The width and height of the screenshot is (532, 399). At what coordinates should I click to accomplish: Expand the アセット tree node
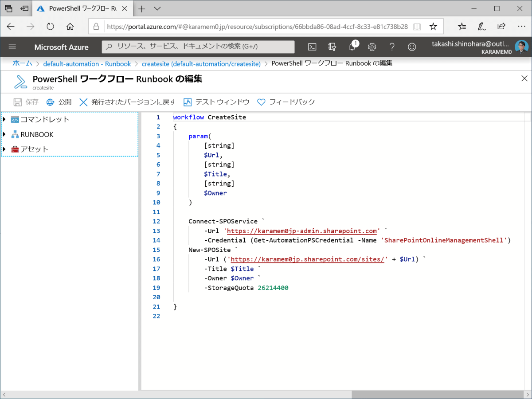tap(4, 149)
